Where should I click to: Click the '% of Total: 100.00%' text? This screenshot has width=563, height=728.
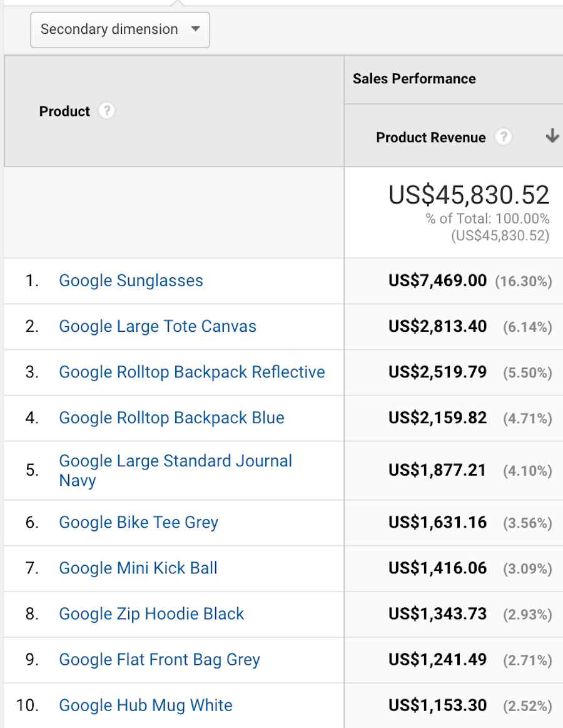tap(487, 218)
